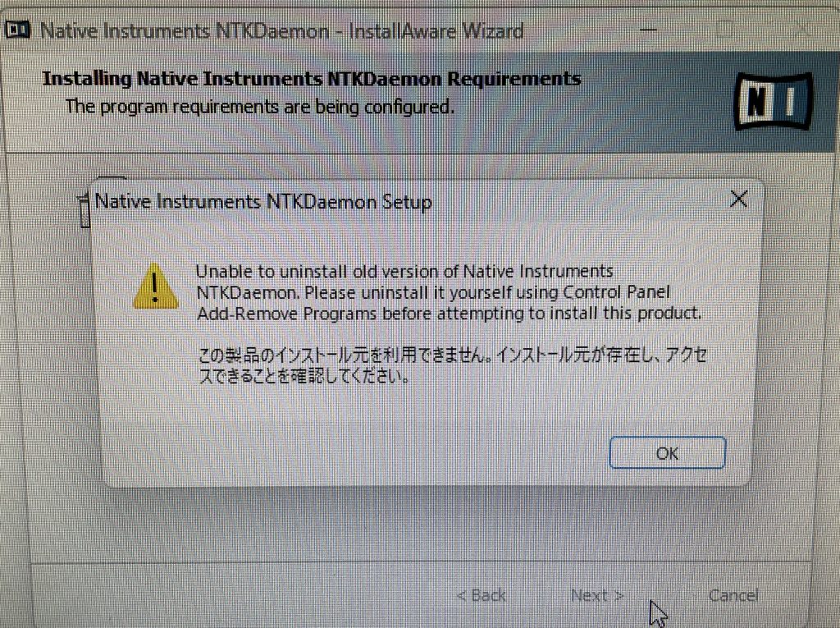Click the yellow warning triangle icon
Image resolution: width=840 pixels, height=628 pixels.
(x=155, y=286)
